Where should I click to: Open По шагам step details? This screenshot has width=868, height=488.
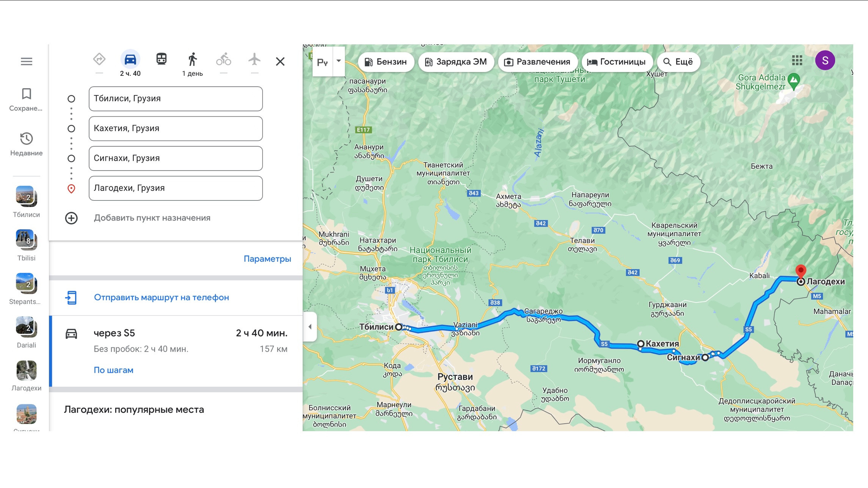pos(113,370)
